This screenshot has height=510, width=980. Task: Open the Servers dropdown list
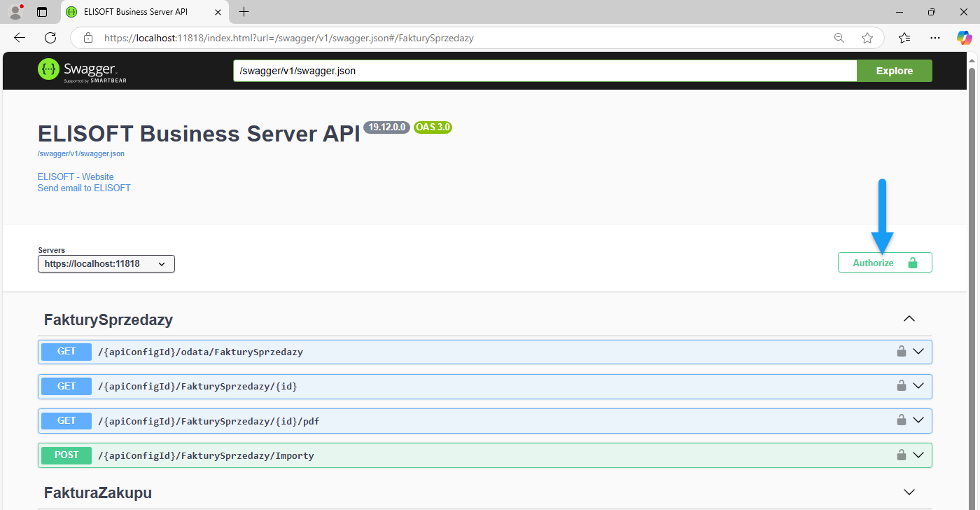[x=106, y=264]
